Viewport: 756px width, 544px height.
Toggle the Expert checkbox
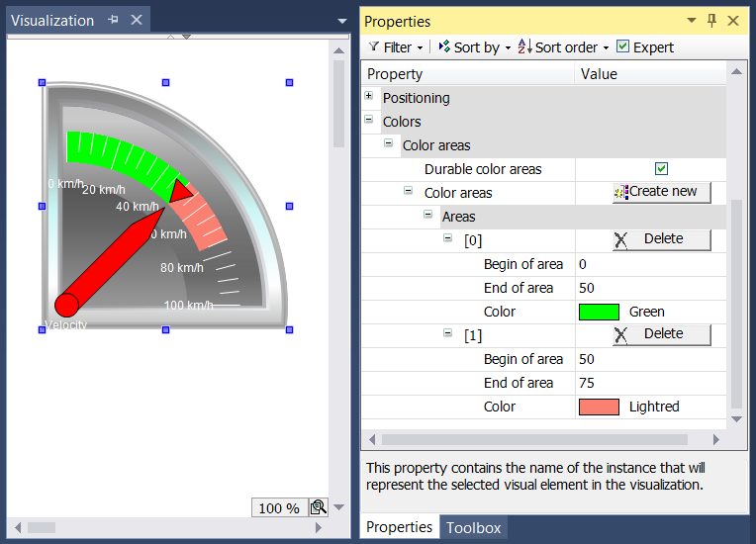tap(623, 46)
